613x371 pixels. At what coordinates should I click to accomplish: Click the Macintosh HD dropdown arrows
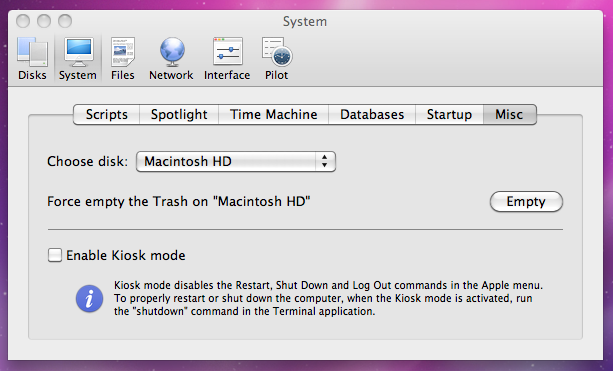[324, 161]
